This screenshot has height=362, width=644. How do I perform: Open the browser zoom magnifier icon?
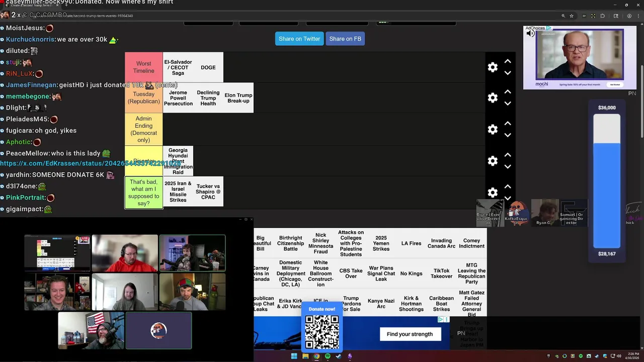(x=563, y=16)
